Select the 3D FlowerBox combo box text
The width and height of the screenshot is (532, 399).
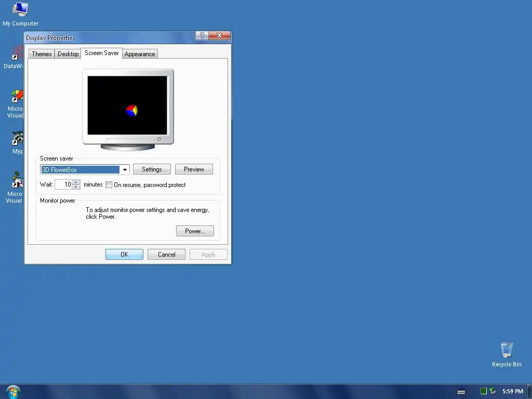(x=80, y=170)
